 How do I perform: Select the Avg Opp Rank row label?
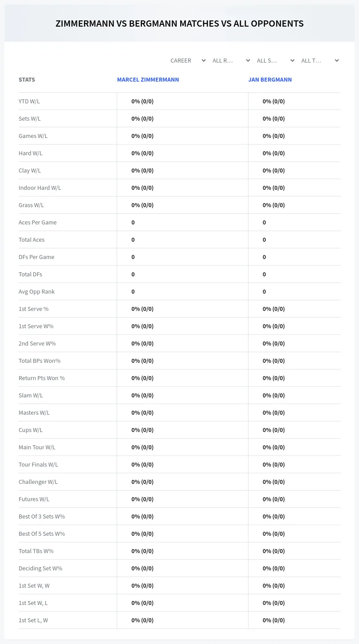point(37,291)
